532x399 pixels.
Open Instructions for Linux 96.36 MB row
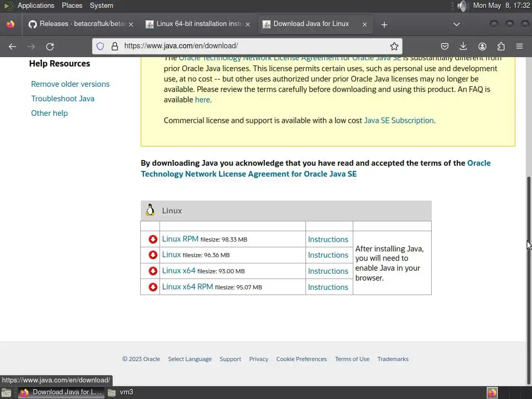(328, 255)
